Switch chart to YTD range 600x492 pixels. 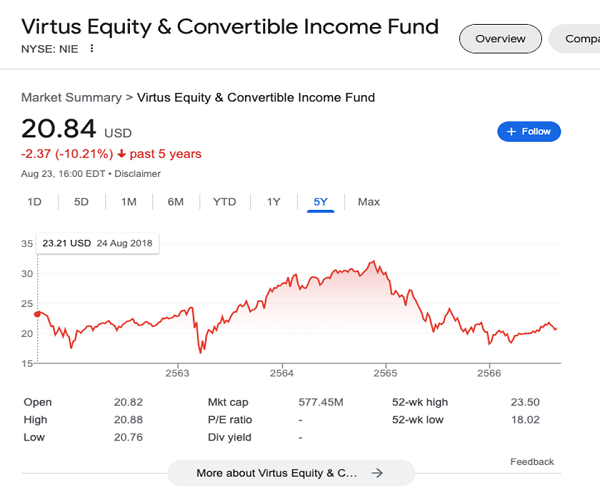(225, 202)
